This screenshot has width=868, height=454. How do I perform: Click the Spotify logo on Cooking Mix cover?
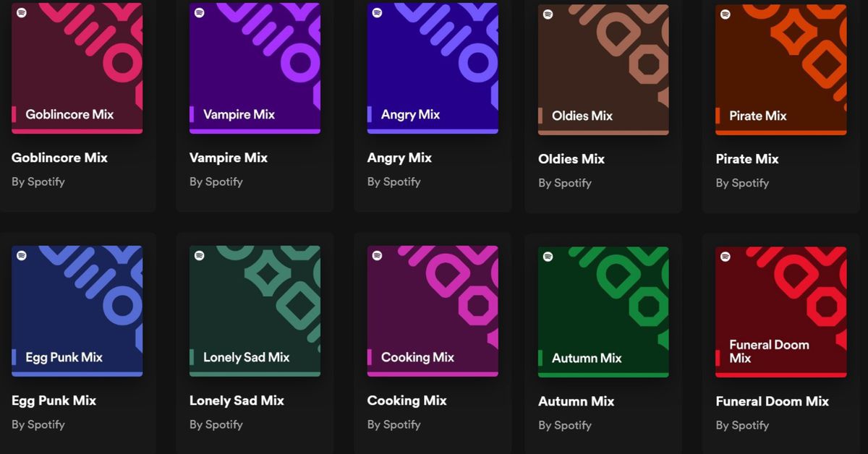click(x=376, y=254)
